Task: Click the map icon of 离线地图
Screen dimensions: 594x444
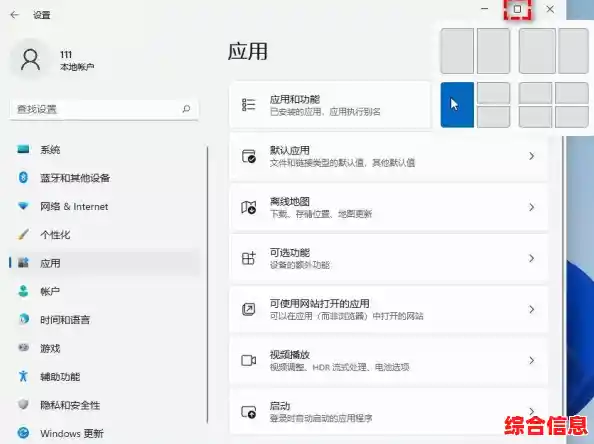Action: point(249,207)
